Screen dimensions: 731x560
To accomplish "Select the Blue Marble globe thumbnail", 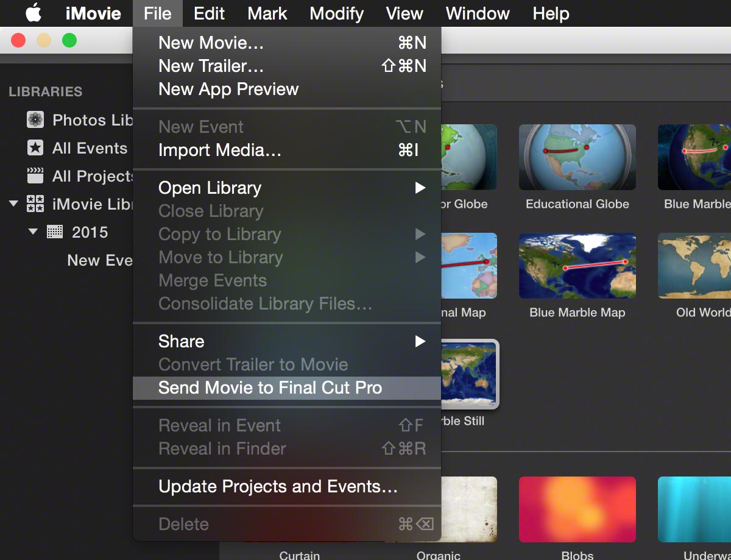I will 694,157.
